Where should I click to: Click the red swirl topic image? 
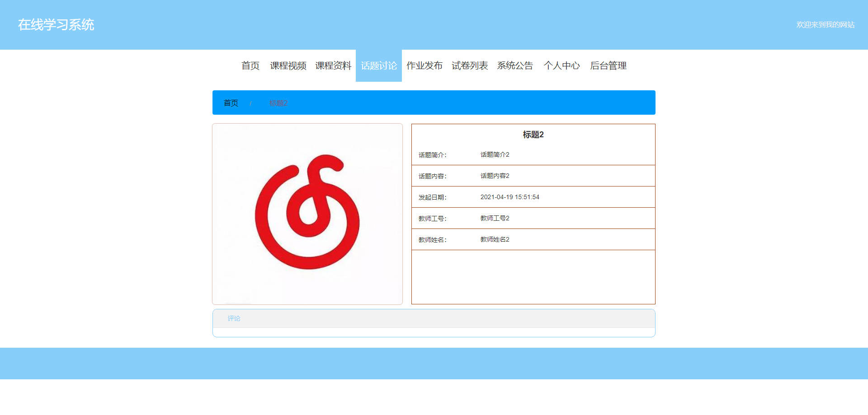click(x=307, y=214)
